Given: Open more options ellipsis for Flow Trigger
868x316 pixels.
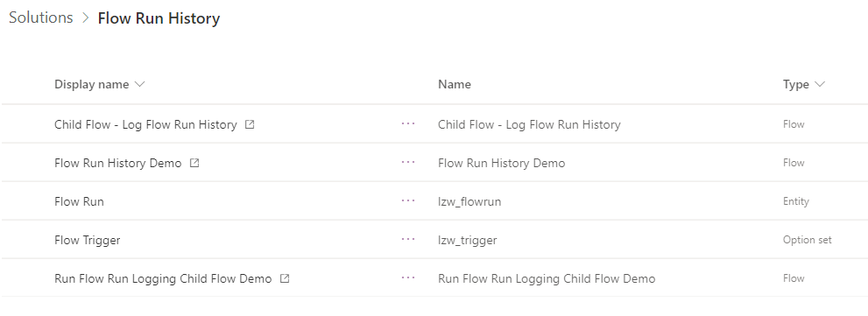Looking at the screenshot, I should [408, 240].
